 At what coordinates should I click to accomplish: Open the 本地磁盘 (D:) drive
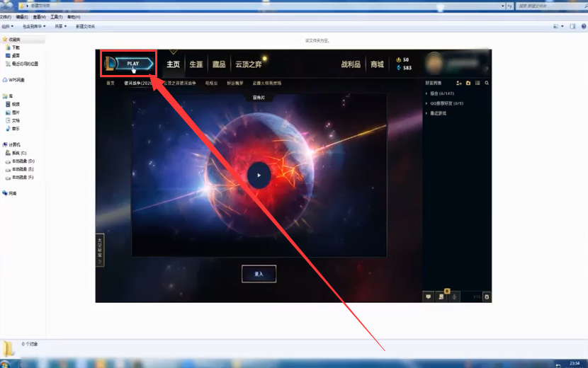tap(23, 161)
